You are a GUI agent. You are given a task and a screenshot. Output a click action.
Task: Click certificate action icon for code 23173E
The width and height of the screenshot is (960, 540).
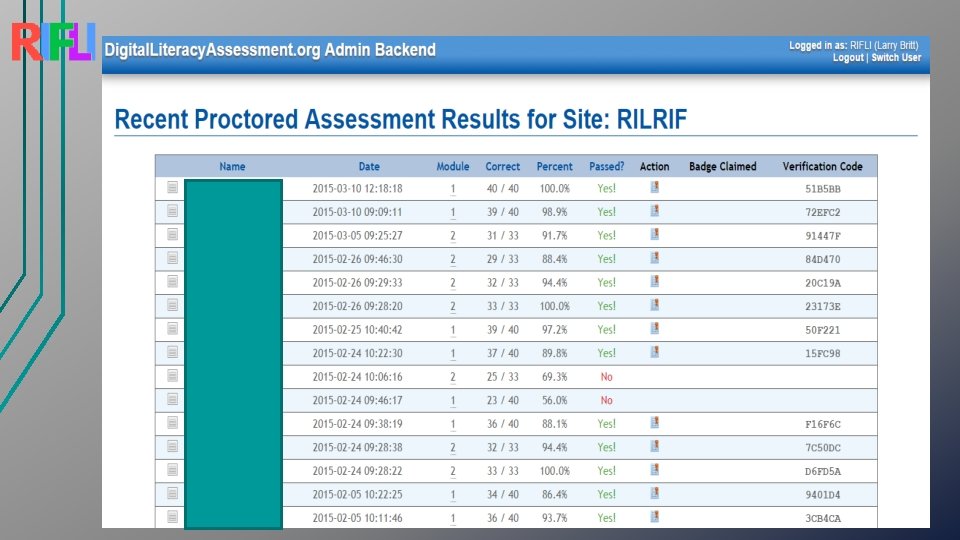[654, 305]
